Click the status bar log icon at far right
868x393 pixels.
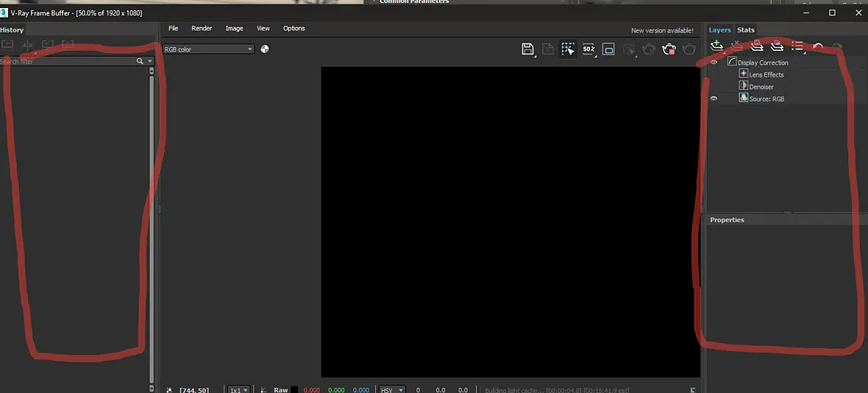[693, 389]
